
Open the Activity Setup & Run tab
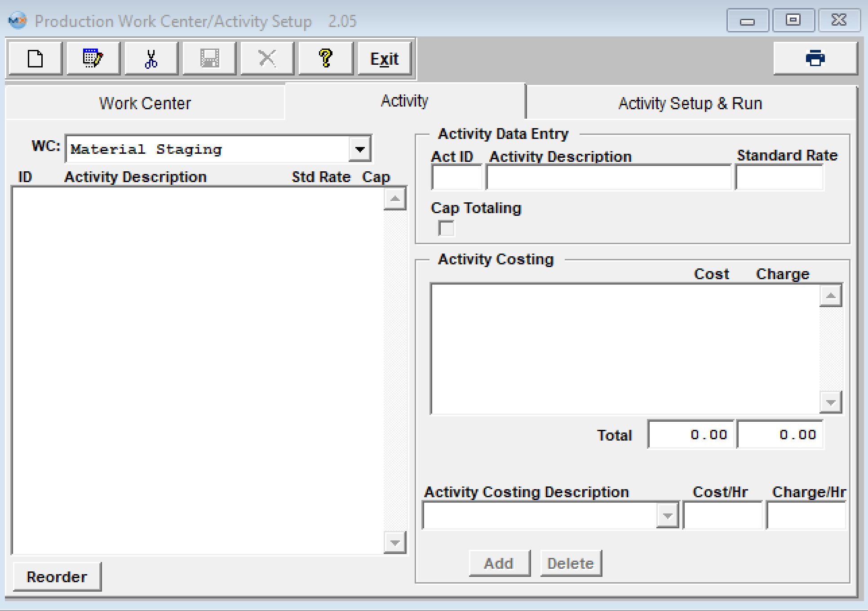pyautogui.click(x=690, y=103)
